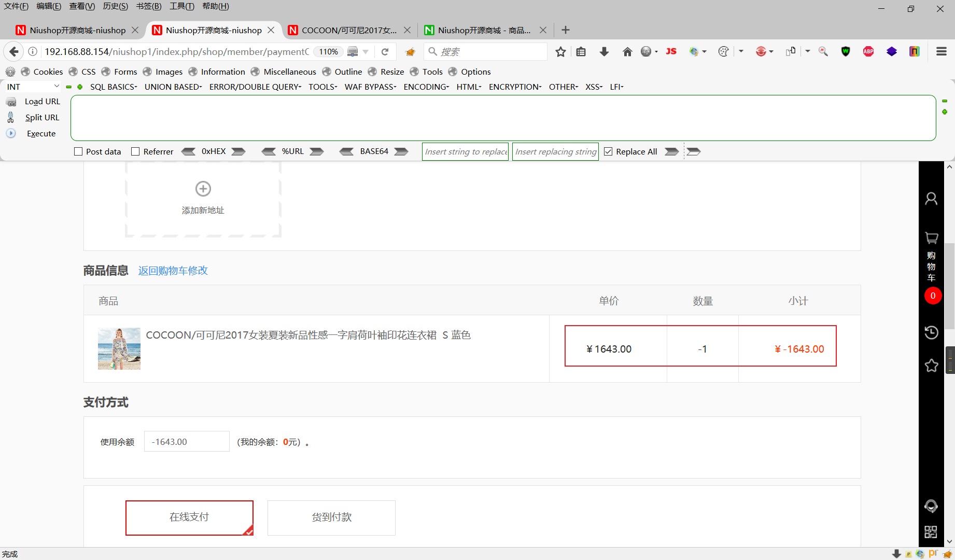
Task: Show the QR code icon in sidebar
Action: tap(931, 532)
